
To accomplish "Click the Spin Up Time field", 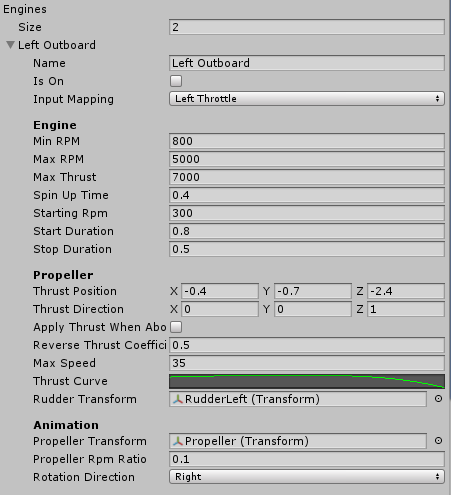I will click(307, 195).
